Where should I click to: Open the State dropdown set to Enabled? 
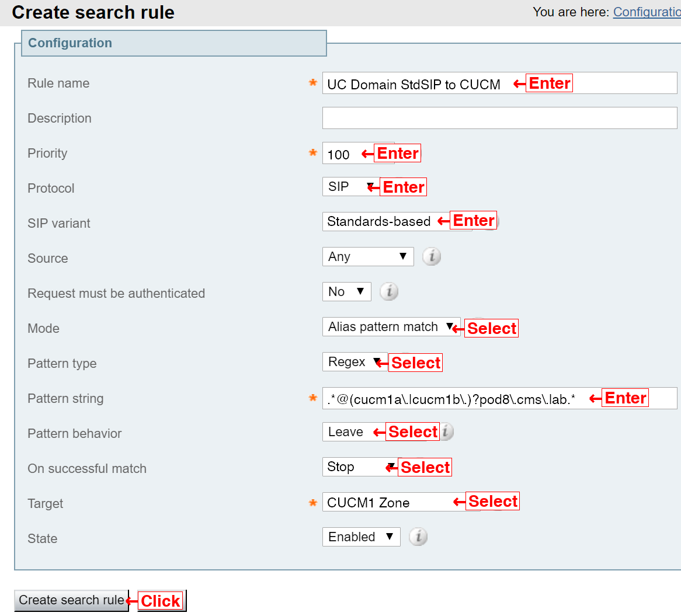click(x=362, y=537)
